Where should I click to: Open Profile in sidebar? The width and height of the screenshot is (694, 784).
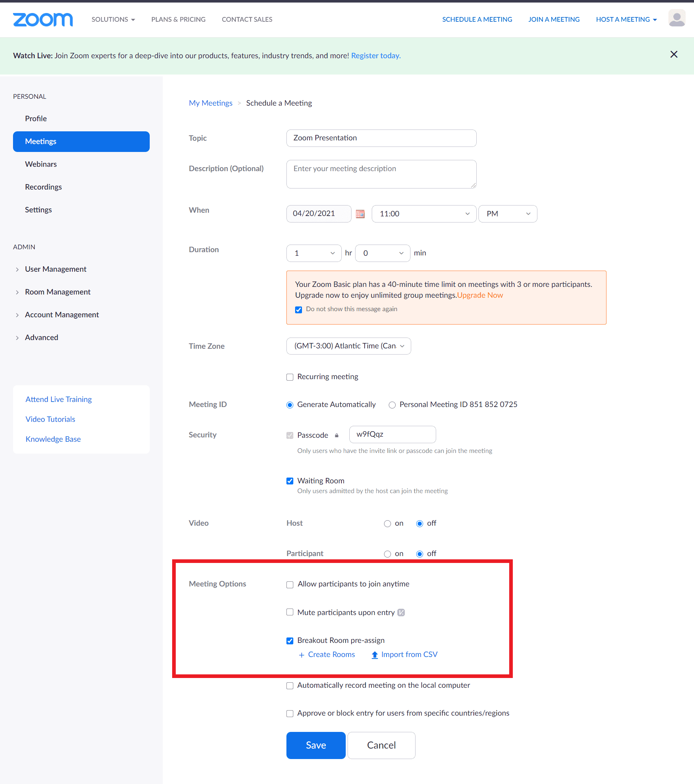36,119
